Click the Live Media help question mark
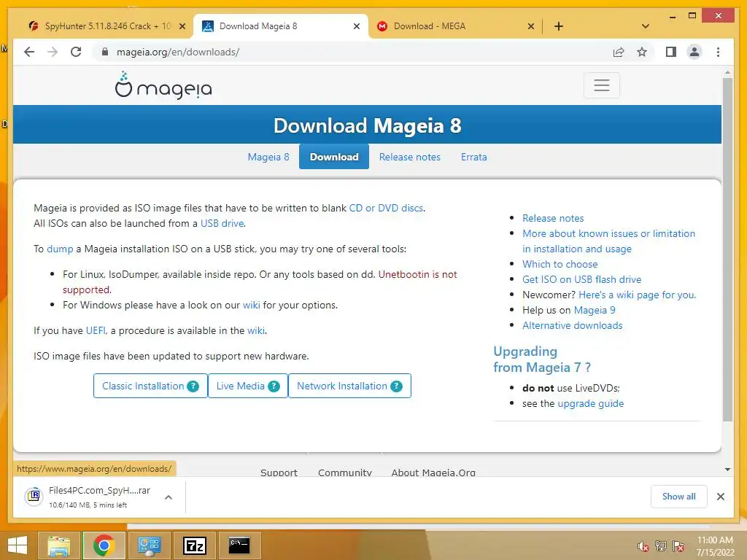747x560 pixels. (274, 386)
